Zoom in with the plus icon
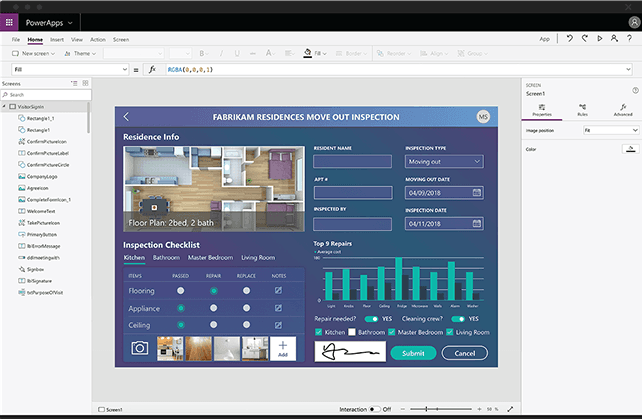Viewport: 642px width, 419px height. pos(479,409)
